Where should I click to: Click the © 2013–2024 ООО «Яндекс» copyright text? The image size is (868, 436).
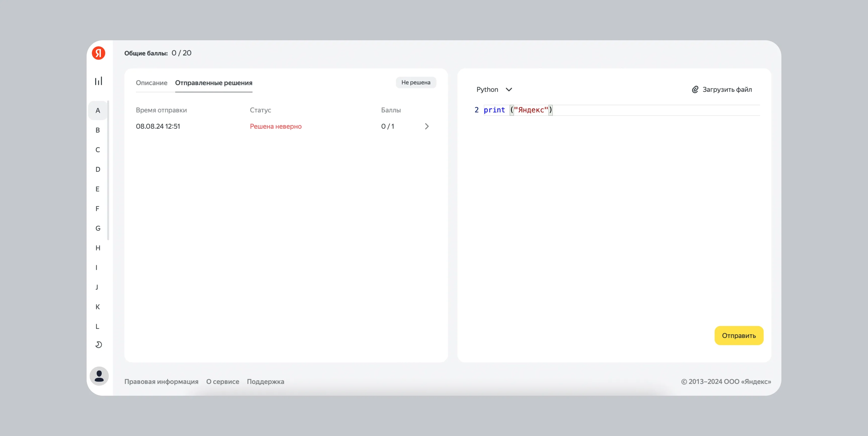(x=726, y=382)
